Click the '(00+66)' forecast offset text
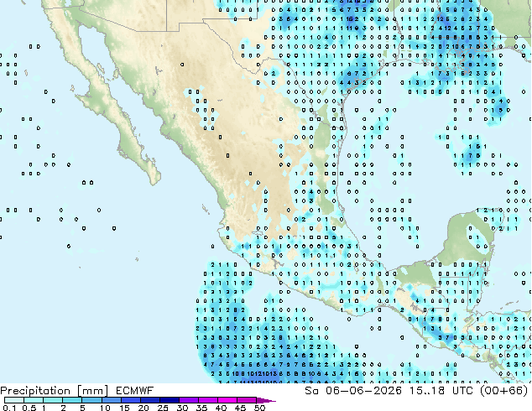The image size is (532, 411). [x=505, y=391]
